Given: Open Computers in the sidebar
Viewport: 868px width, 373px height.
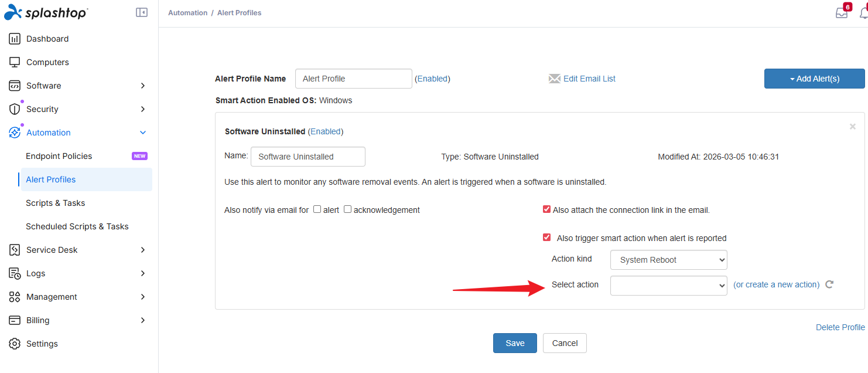Looking at the screenshot, I should click(47, 62).
